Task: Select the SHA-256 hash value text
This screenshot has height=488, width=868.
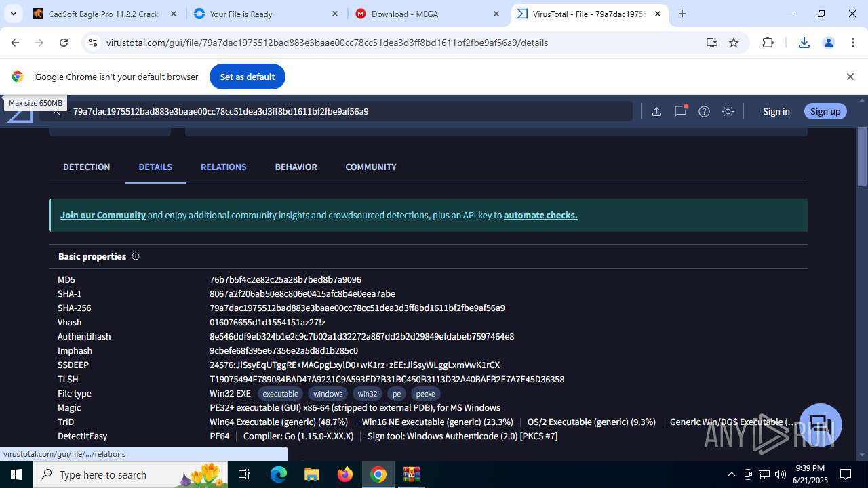Action: pyautogui.click(x=357, y=308)
